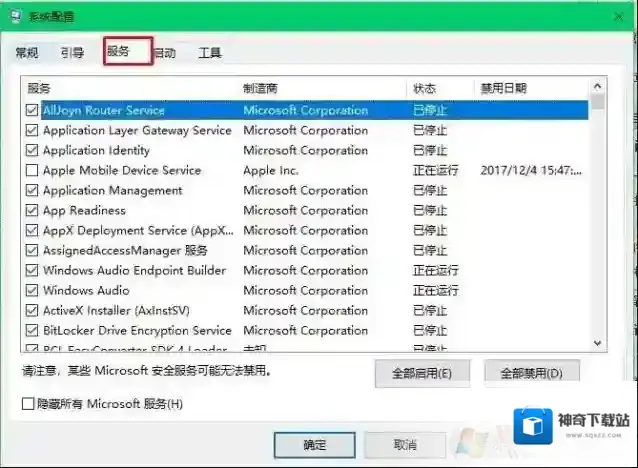Uncheck the AllJoyn Router Service checkbox
Viewport: 638px width, 468px height.
pos(32,110)
